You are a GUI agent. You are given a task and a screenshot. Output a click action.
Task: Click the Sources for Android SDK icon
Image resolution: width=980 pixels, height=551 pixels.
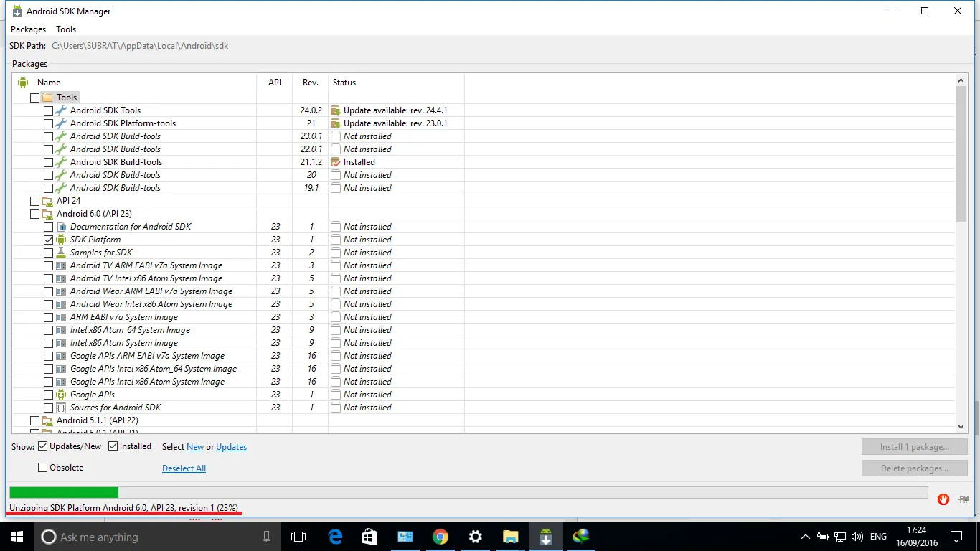[x=61, y=408]
